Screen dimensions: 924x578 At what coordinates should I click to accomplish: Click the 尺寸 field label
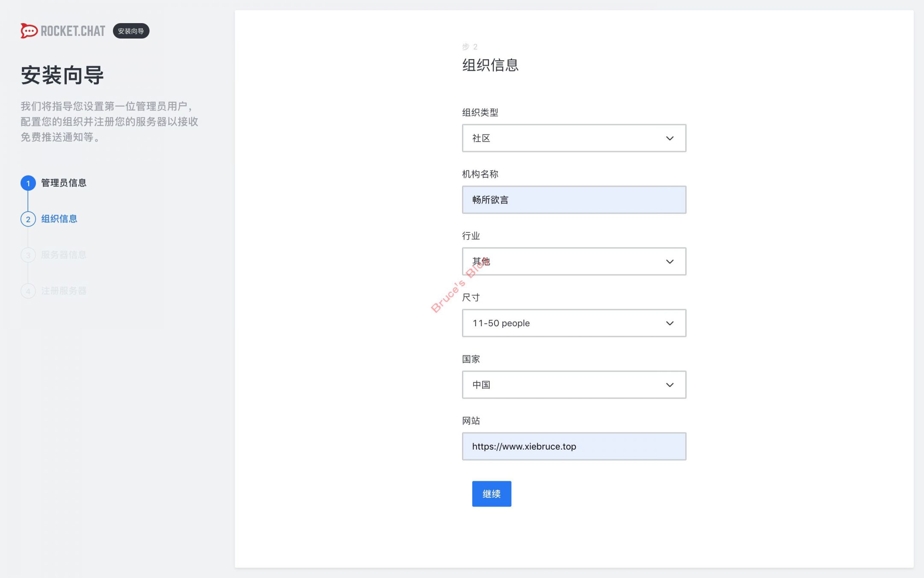coord(471,298)
